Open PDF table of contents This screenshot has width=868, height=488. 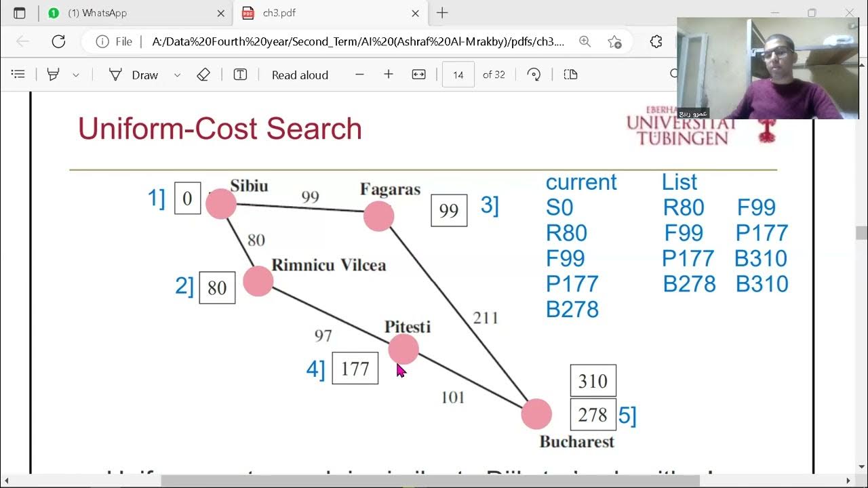(x=18, y=75)
